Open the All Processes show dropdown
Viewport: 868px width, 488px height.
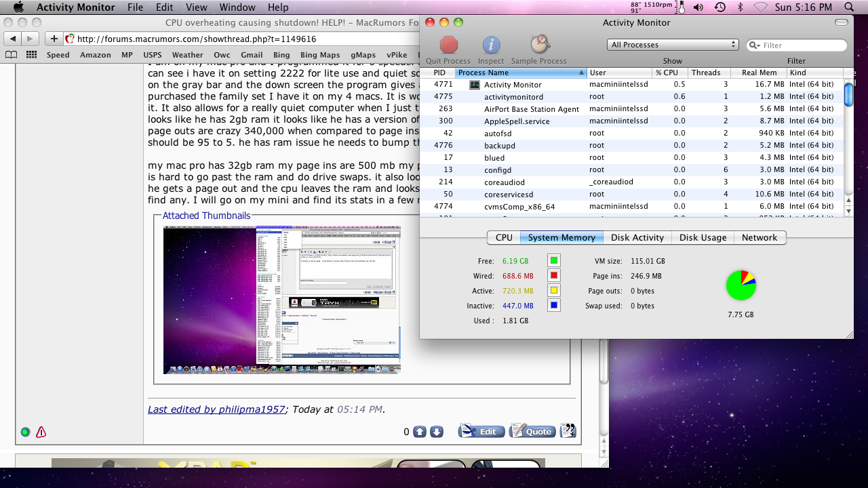[x=673, y=45]
